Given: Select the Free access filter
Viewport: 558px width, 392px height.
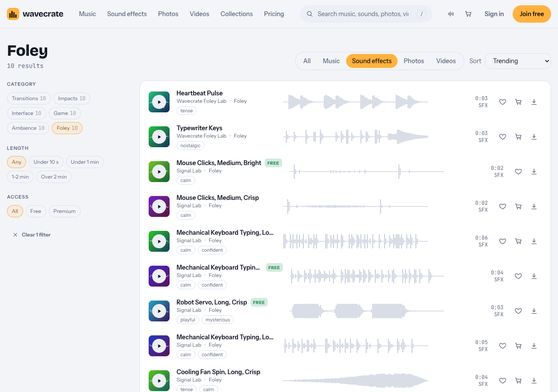Looking at the screenshot, I should pyautogui.click(x=36, y=211).
